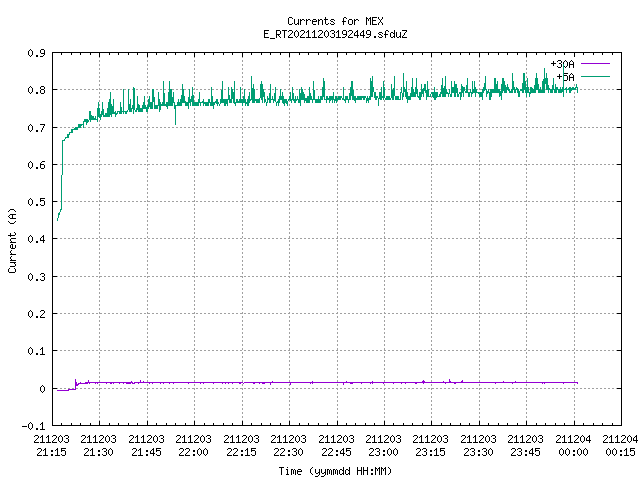The image size is (640, 480).
Task: Click the downward green spike near 21:54
Action: point(176,116)
